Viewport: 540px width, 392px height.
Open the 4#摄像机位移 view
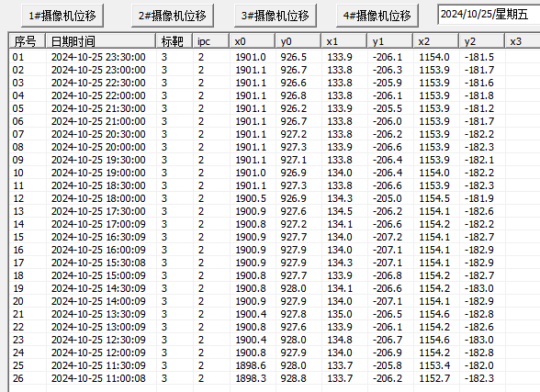point(377,16)
